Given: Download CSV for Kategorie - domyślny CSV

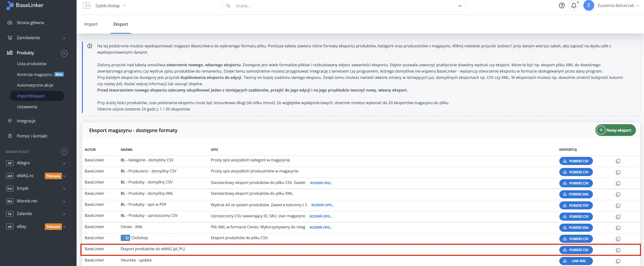Looking at the screenshot, I should pos(576,161).
